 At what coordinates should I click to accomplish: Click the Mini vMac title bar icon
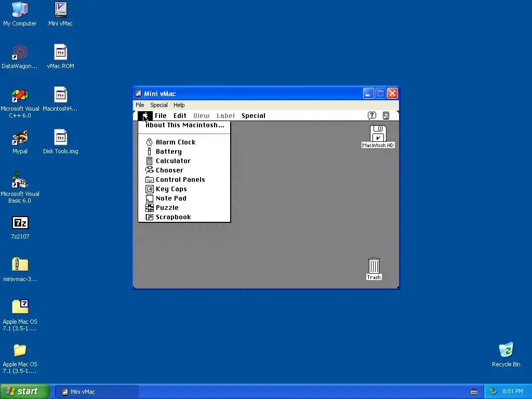pos(138,94)
